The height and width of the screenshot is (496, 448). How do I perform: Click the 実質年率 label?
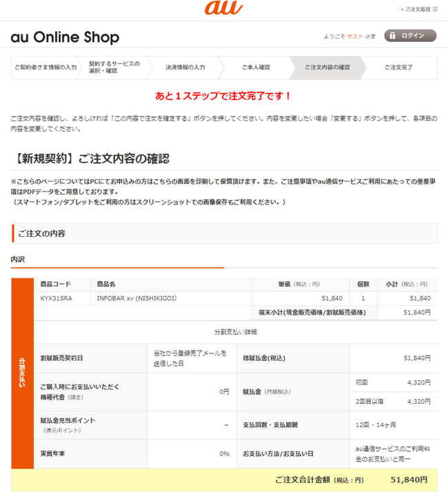[x=52, y=453]
